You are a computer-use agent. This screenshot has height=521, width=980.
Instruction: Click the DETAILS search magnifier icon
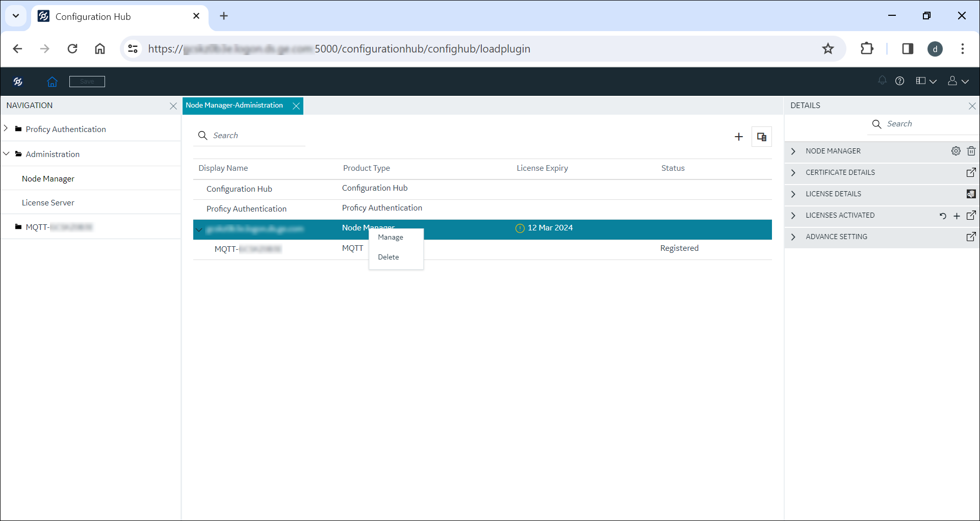tap(877, 124)
